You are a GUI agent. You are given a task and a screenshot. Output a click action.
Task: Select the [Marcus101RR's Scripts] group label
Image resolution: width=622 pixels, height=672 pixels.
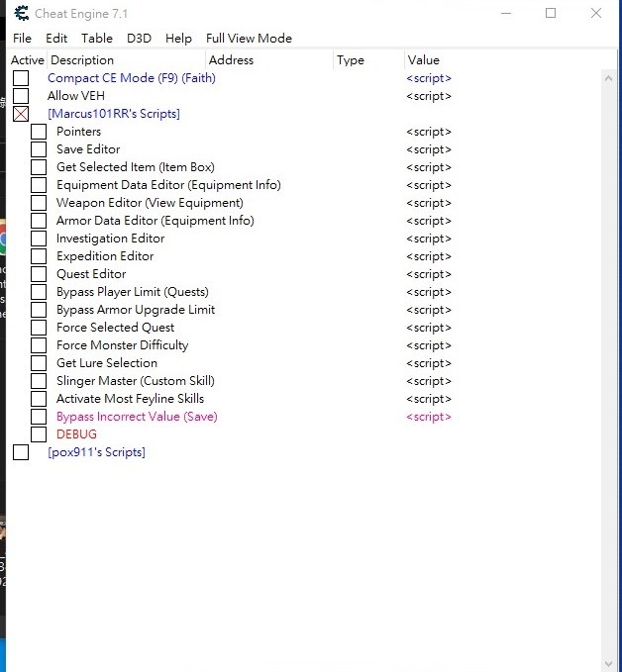coord(114,114)
